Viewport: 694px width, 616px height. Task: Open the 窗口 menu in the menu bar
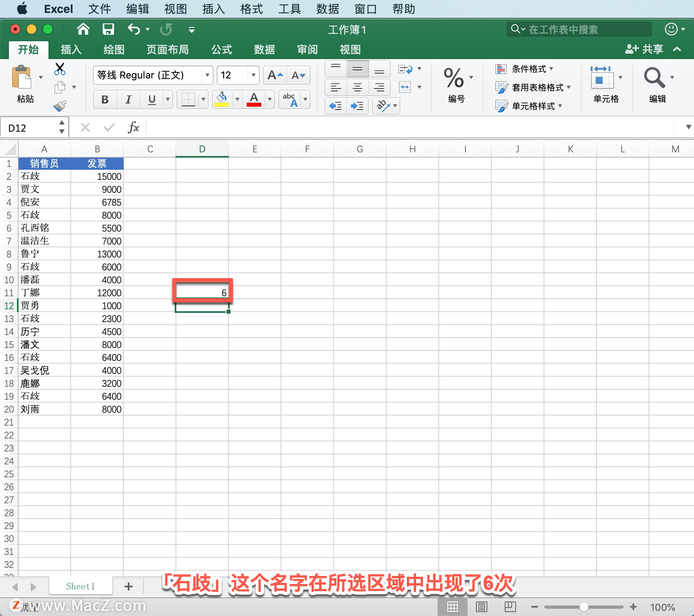click(x=366, y=9)
